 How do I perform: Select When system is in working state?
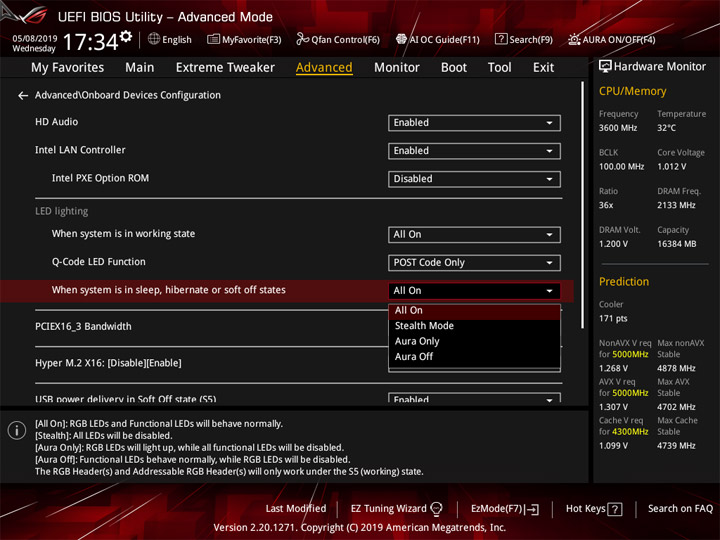pyautogui.click(x=123, y=234)
